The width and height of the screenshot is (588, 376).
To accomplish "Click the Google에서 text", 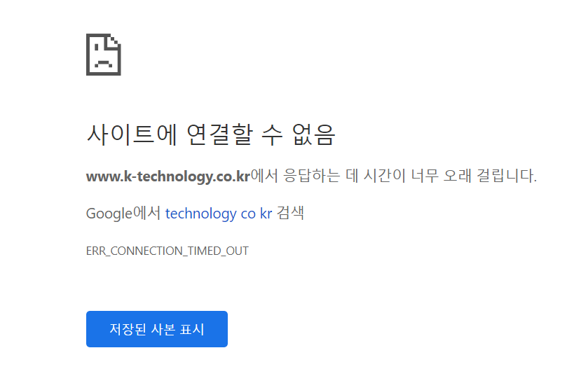I will pyautogui.click(x=123, y=214).
